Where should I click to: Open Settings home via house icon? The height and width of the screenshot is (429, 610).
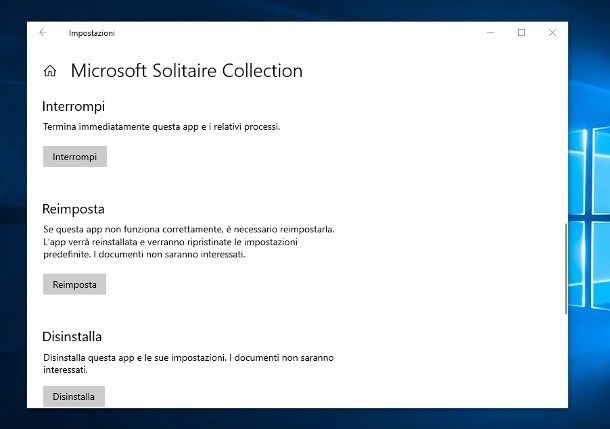(x=50, y=71)
